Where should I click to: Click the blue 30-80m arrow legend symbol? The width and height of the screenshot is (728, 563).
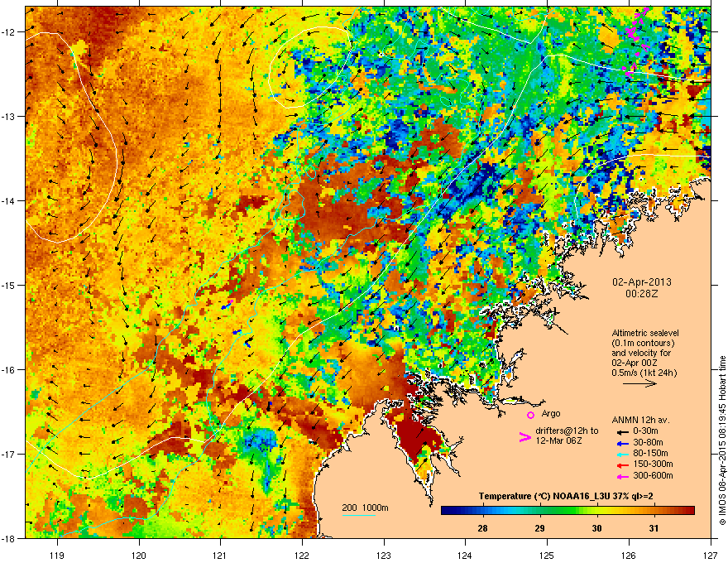pos(621,443)
